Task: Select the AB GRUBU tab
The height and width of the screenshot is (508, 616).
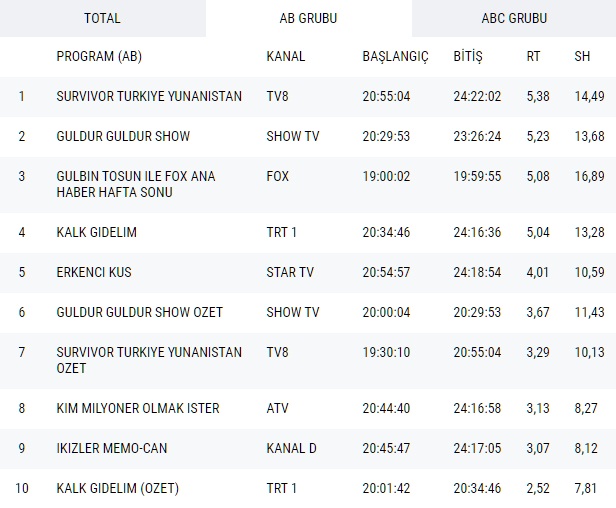Action: click(308, 18)
